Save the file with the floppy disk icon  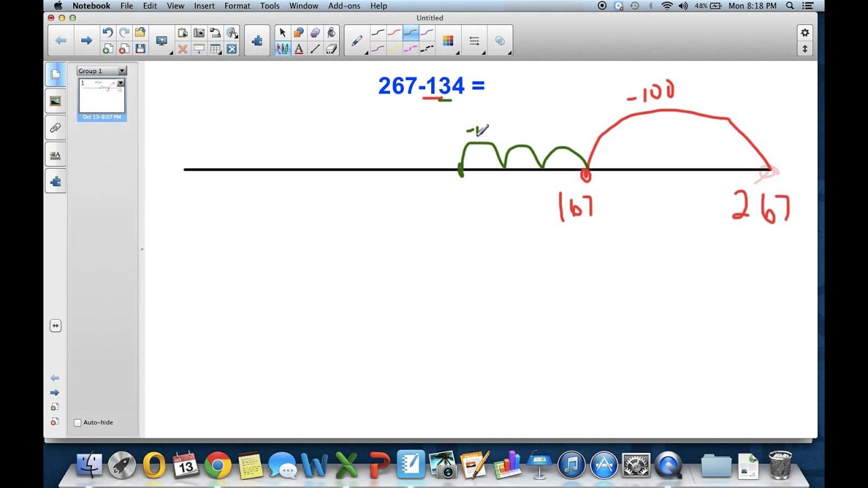140,49
